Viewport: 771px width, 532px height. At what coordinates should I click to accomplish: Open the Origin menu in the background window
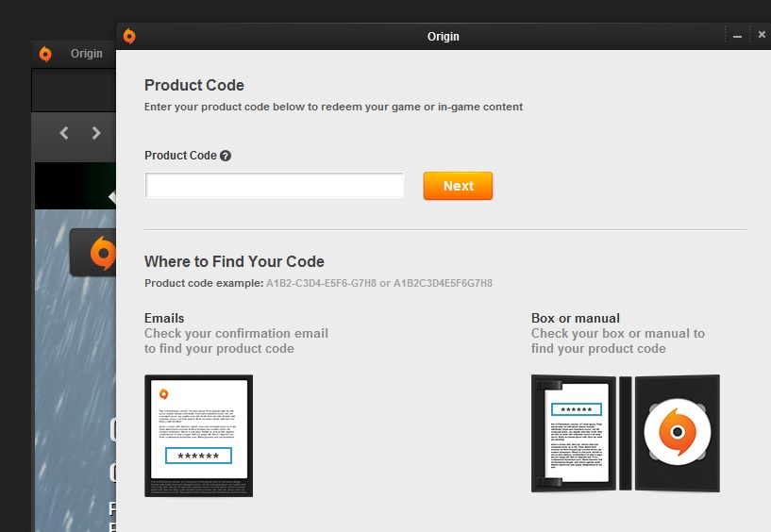coord(87,54)
